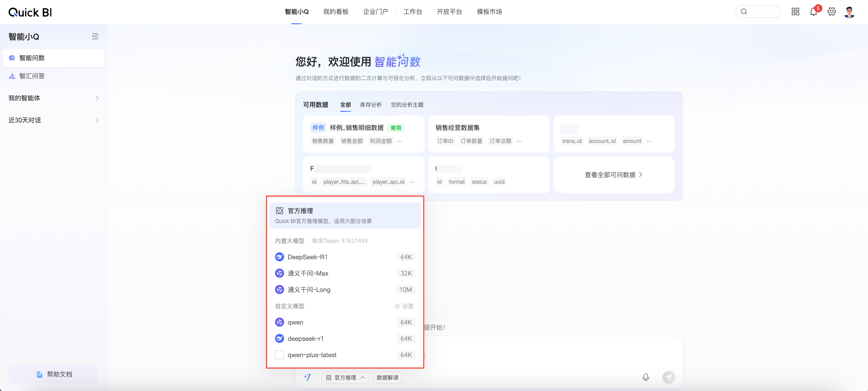
Task: Click the 剩余Token 97631449 text
Action: coord(340,241)
